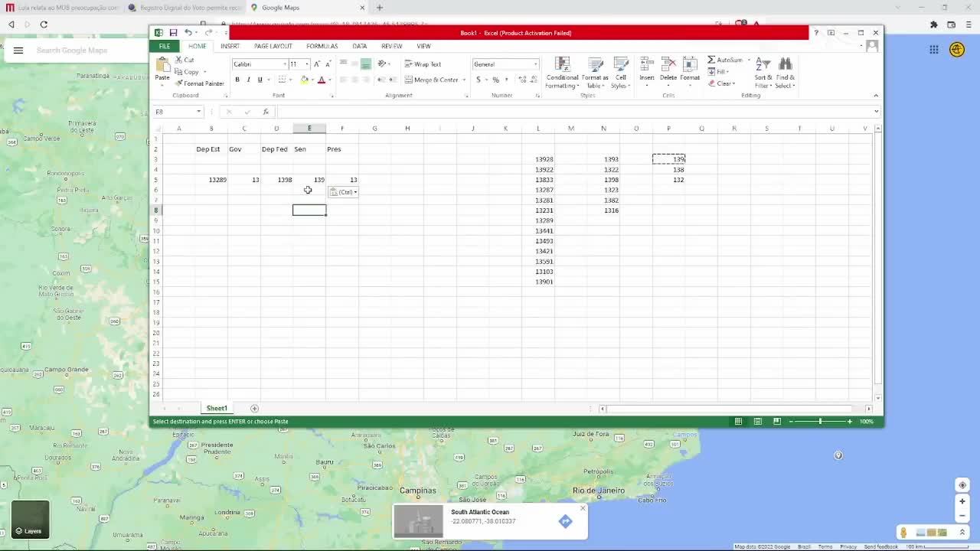Click the Directions arrow on the location card
This screenshot has height=551, width=980.
[x=565, y=521]
